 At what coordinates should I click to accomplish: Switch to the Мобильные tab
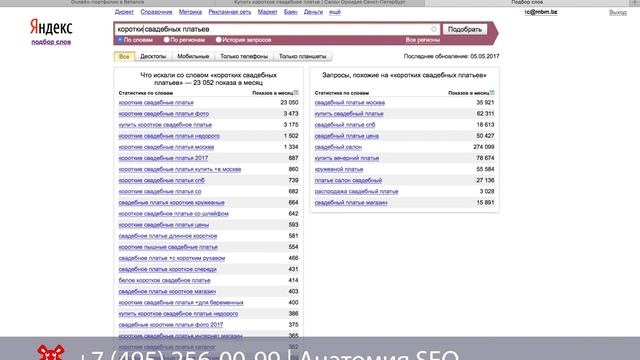193,56
